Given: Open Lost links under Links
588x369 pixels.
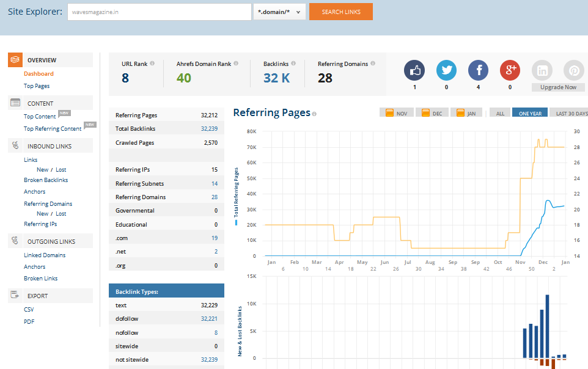Looking at the screenshot, I should coord(61,169).
